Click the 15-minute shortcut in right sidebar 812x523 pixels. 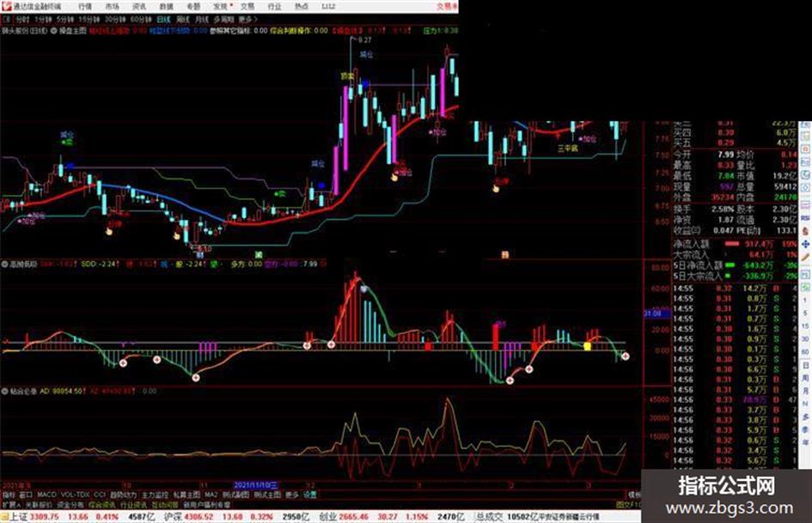point(806,325)
